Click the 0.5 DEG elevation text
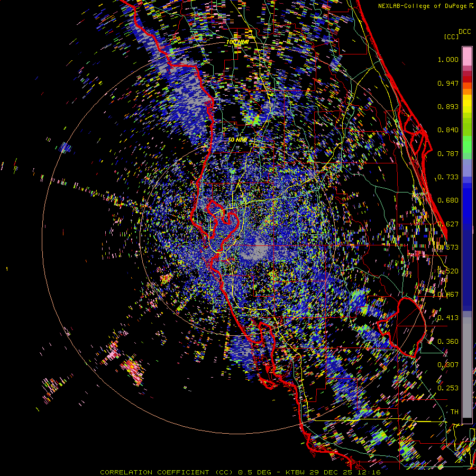Image resolution: width=476 pixels, height=476 pixels. click(254, 472)
